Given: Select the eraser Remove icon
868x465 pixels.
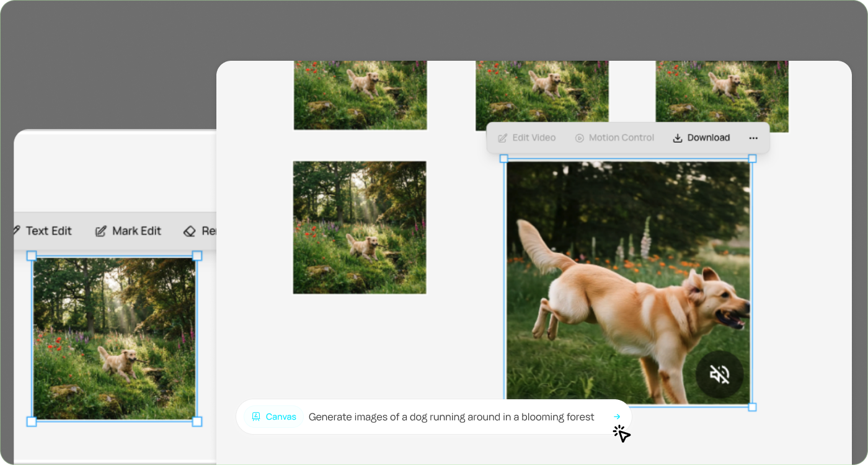Looking at the screenshot, I should point(190,231).
